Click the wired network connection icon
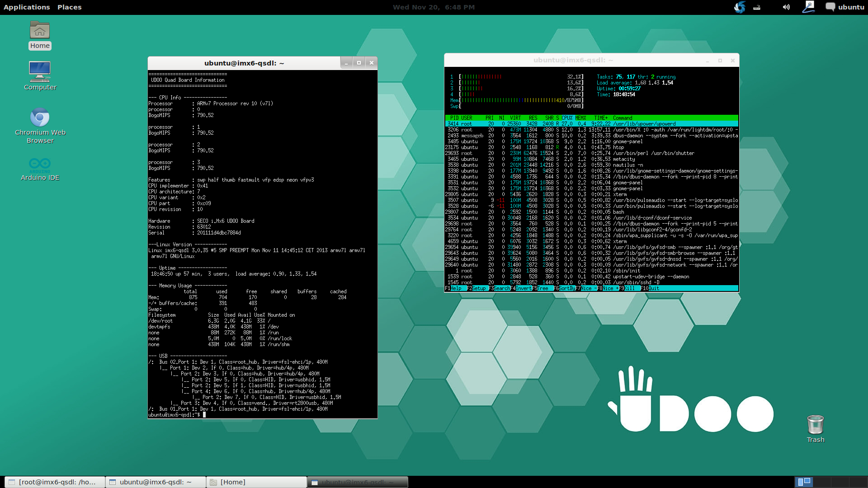Image resolution: width=868 pixels, height=488 pixels. pyautogui.click(x=808, y=7)
